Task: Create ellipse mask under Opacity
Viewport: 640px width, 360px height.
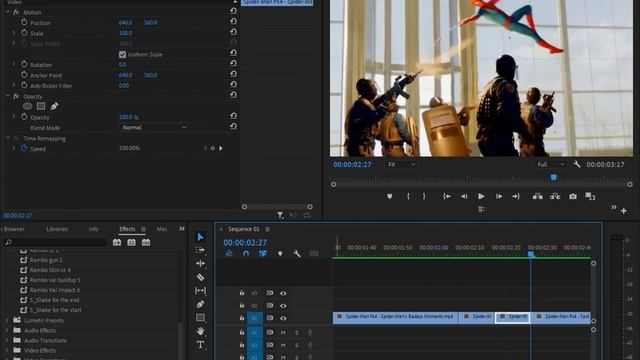Action: 27,106
